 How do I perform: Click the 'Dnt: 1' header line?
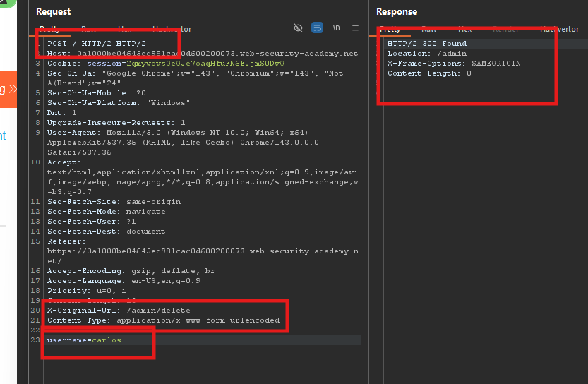coord(62,113)
